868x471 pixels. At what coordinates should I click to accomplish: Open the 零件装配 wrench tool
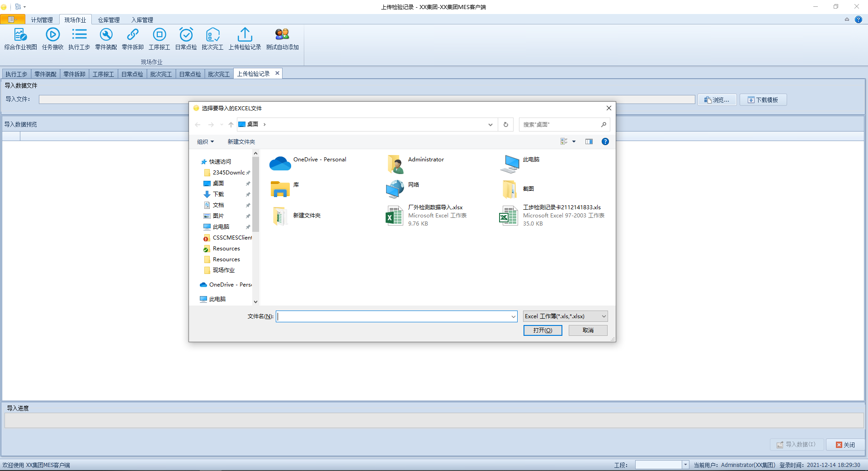tap(106, 39)
